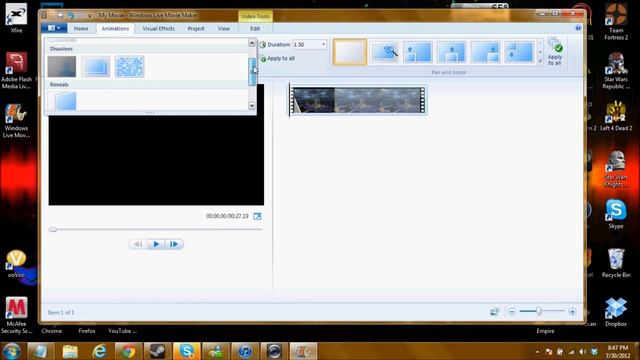Open the Movie Maker application menu button
Image resolution: width=640 pixels, height=360 pixels.
(x=54, y=28)
